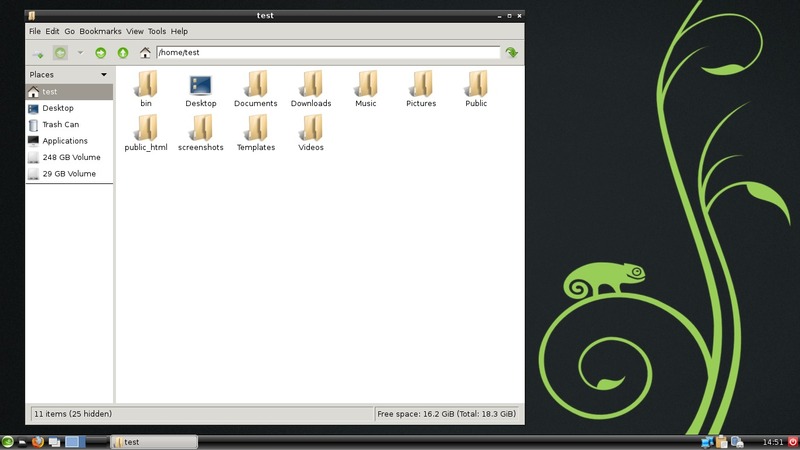Click the Free space status bar text
Image resolution: width=800 pixels, height=450 pixels.
[446, 414]
